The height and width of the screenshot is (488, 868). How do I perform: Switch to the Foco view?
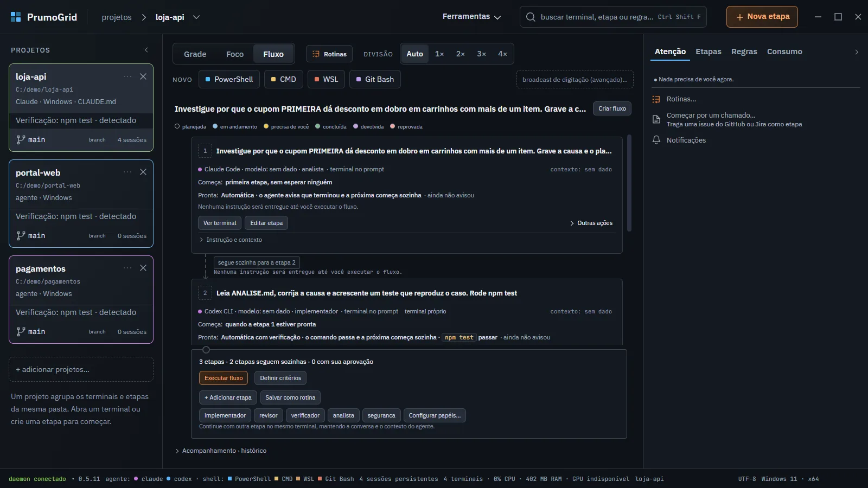coord(234,54)
